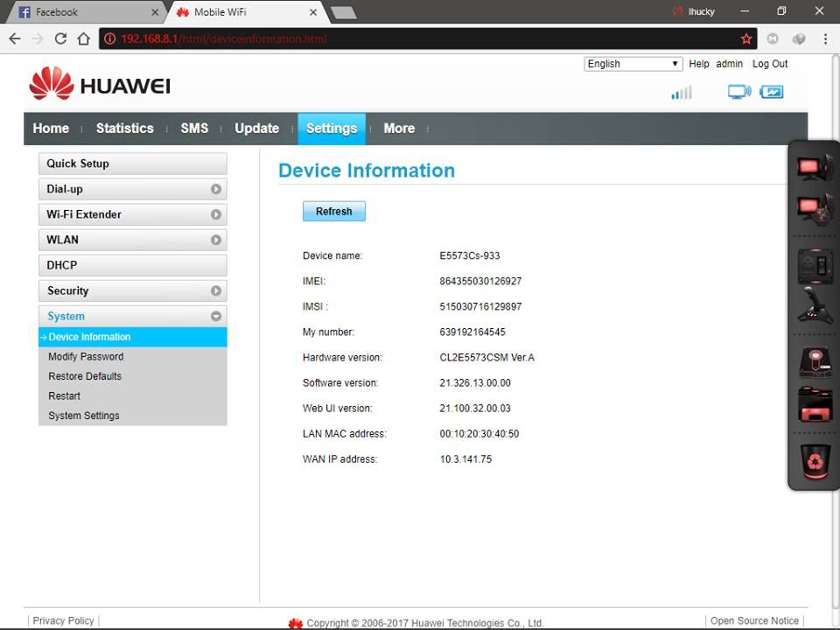This screenshot has height=630, width=840.
Task: Reload the page with the browser refresh icon
Action: tap(60, 38)
